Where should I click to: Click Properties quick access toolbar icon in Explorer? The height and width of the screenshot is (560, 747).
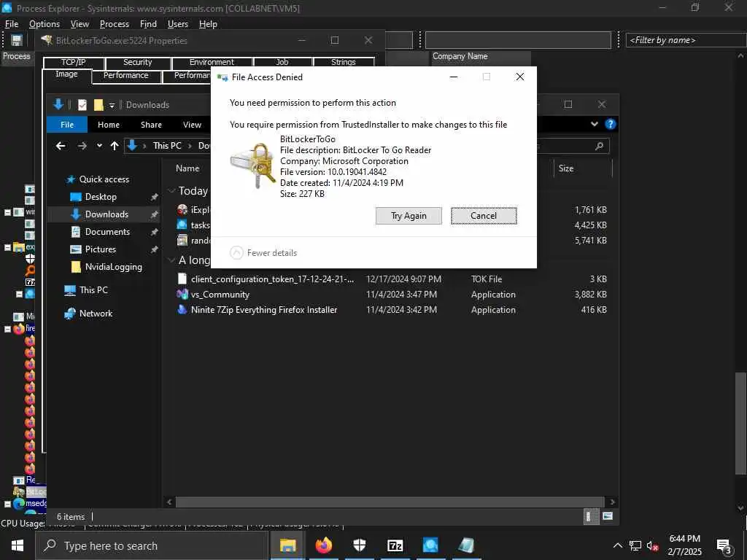(x=82, y=105)
